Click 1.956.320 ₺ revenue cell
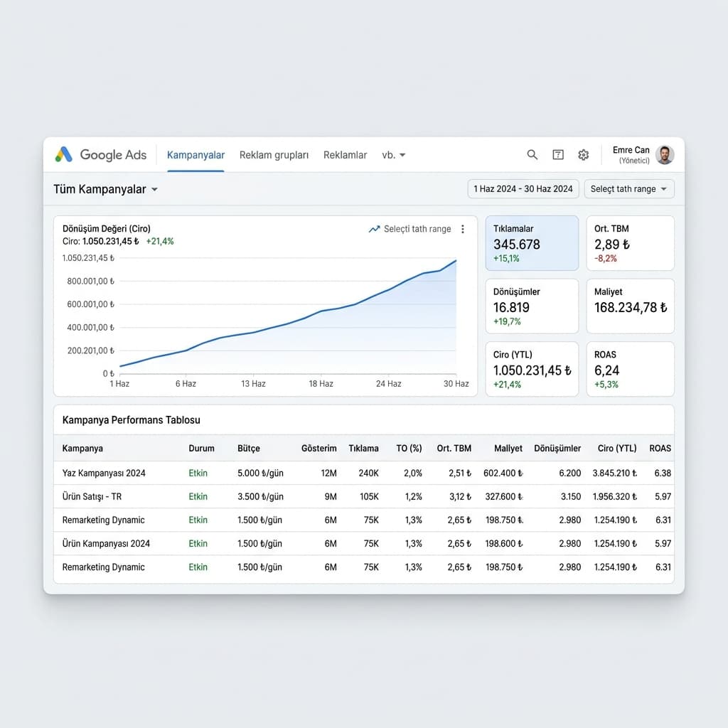 tap(615, 497)
